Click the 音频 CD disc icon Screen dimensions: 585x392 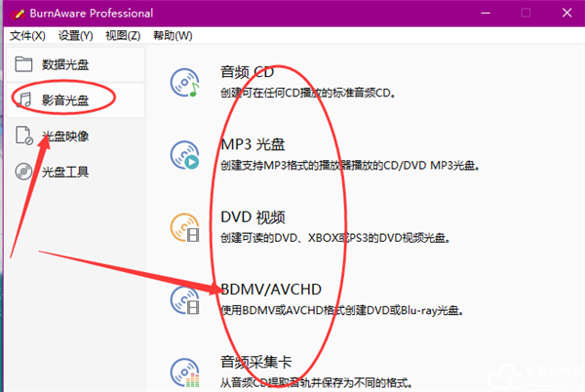(184, 83)
